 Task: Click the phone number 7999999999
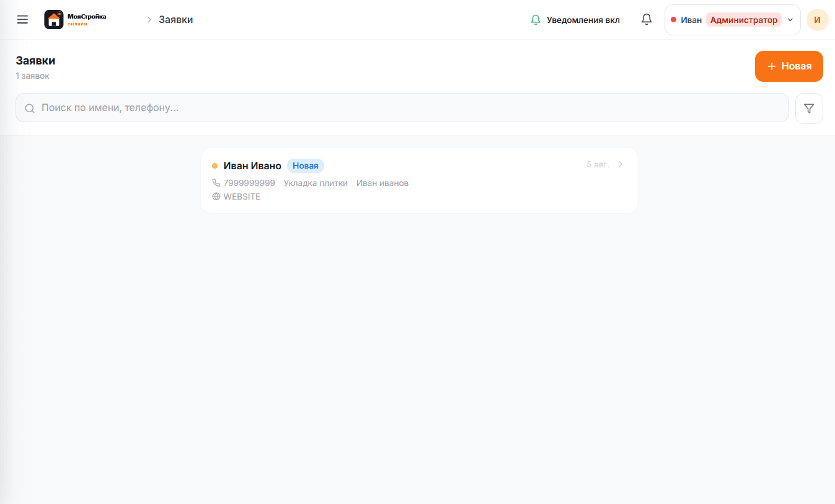pyautogui.click(x=249, y=183)
